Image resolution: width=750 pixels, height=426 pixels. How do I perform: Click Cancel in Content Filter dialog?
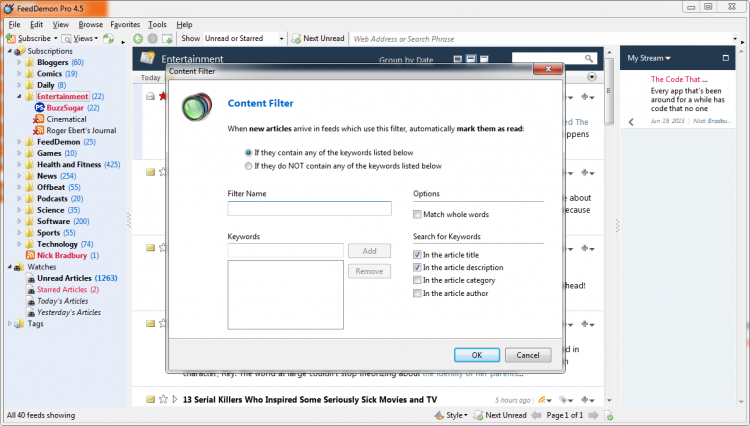[x=528, y=355]
